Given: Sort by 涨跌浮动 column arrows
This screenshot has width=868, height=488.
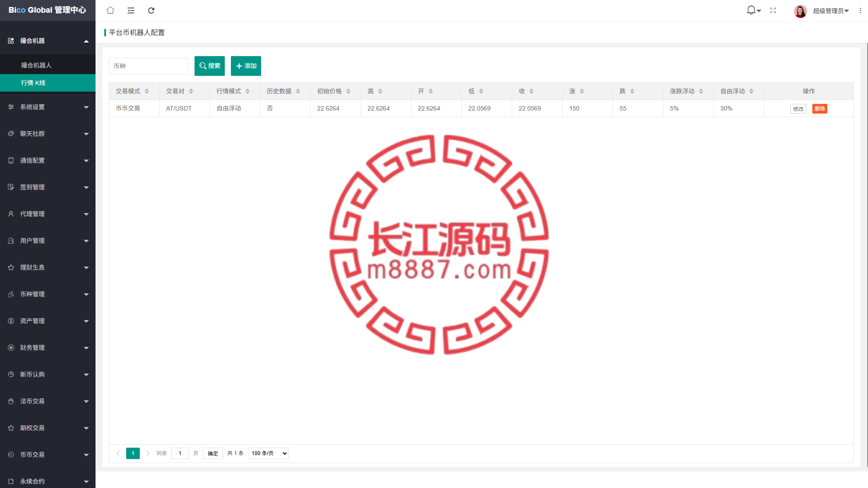Looking at the screenshot, I should (701, 91).
